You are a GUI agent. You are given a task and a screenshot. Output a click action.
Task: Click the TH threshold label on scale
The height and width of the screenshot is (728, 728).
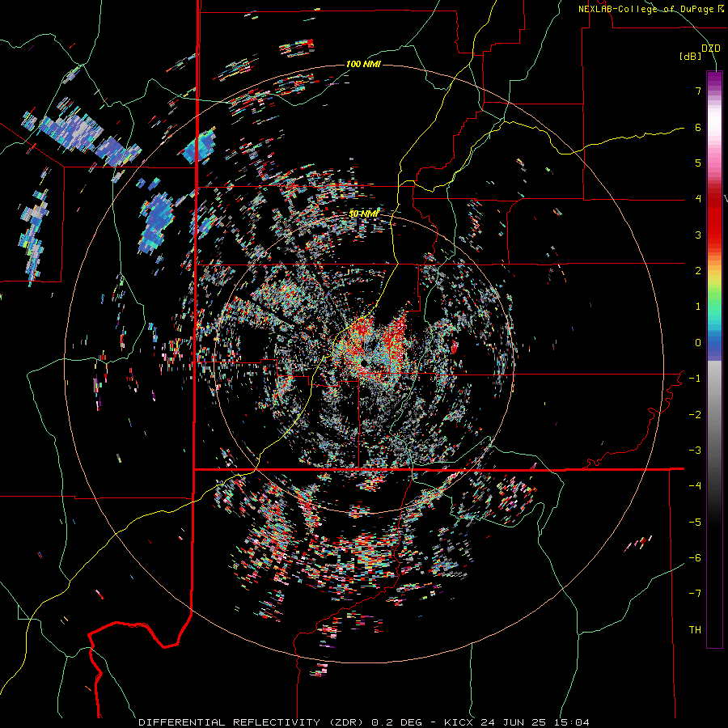(695, 629)
